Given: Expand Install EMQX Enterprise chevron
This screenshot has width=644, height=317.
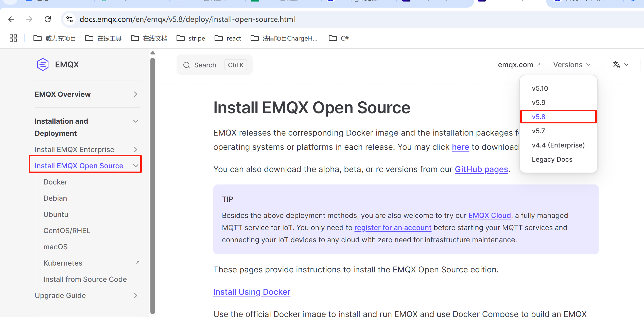Looking at the screenshot, I should coord(136,150).
